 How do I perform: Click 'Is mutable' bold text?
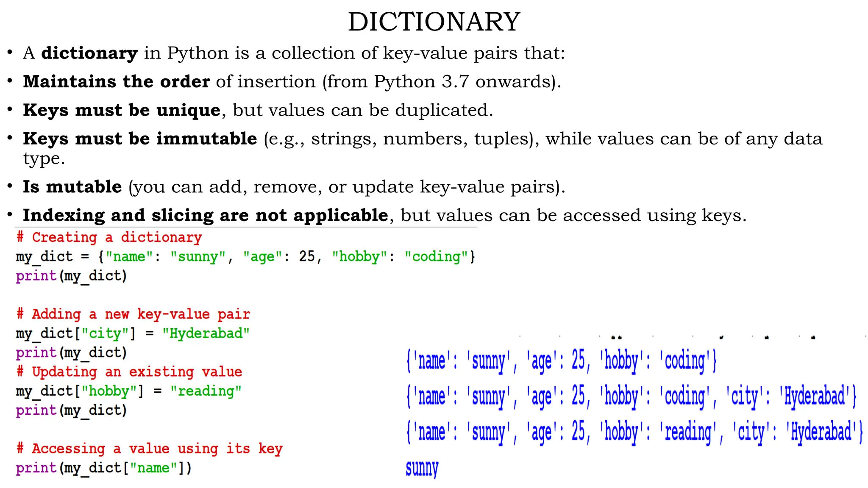[72, 187]
